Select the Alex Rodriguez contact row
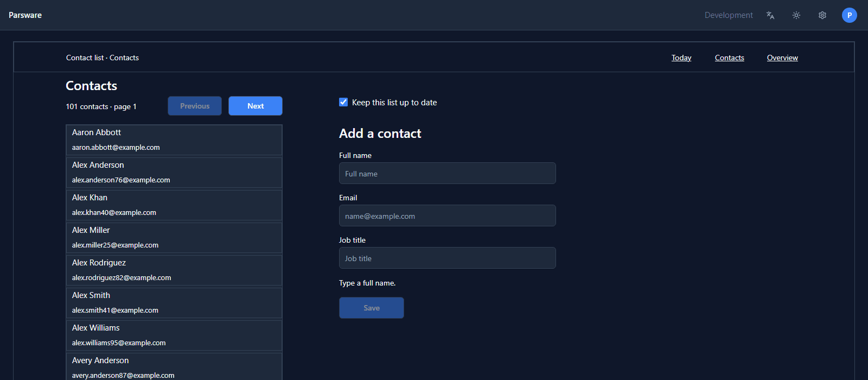 (174, 270)
